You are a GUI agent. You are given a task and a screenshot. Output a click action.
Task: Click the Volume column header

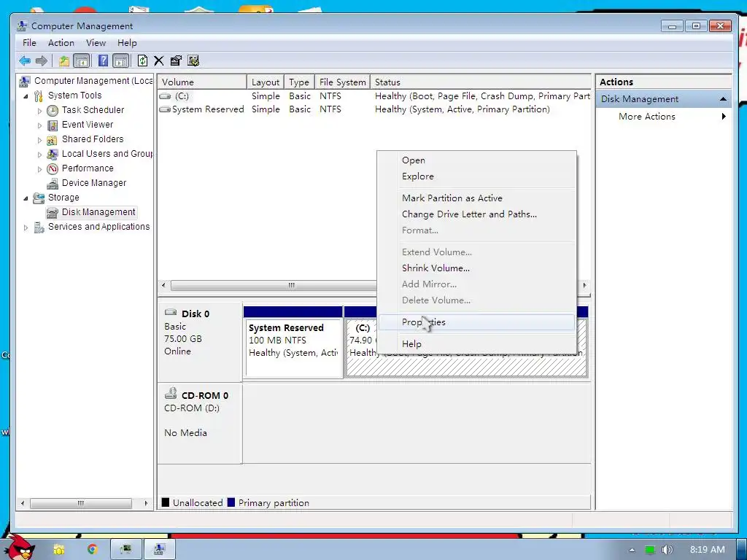pos(202,82)
